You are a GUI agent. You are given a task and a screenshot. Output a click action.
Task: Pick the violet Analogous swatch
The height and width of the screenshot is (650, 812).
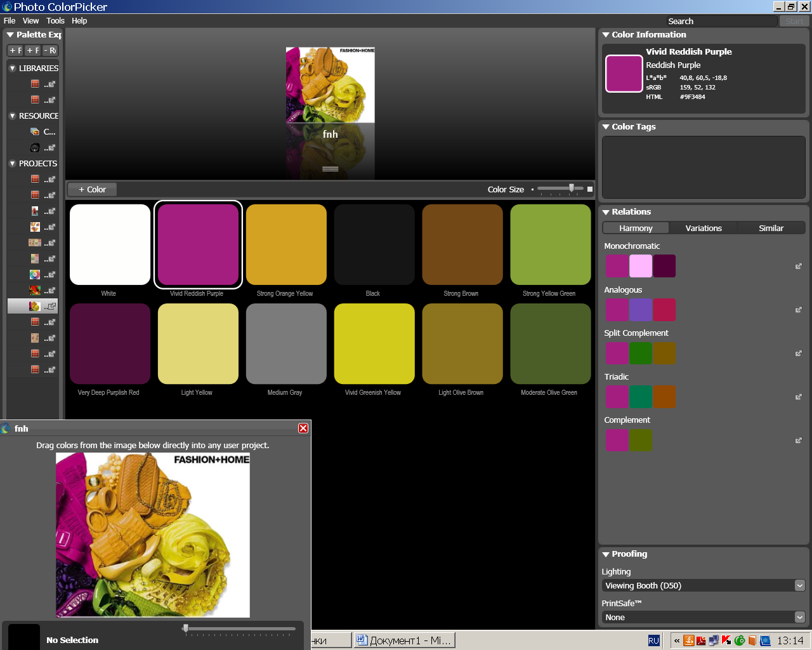pyautogui.click(x=641, y=310)
